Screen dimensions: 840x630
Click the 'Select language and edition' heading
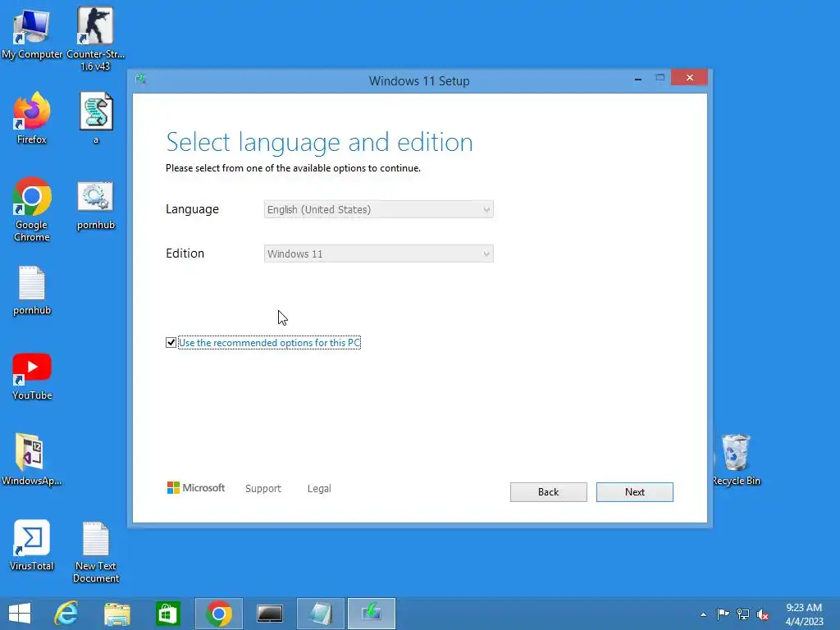pyautogui.click(x=319, y=143)
